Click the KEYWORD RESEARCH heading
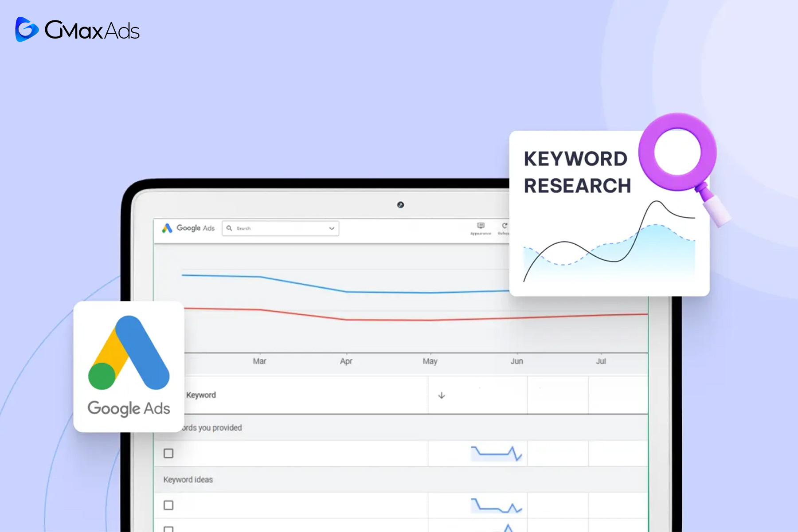 click(x=577, y=172)
